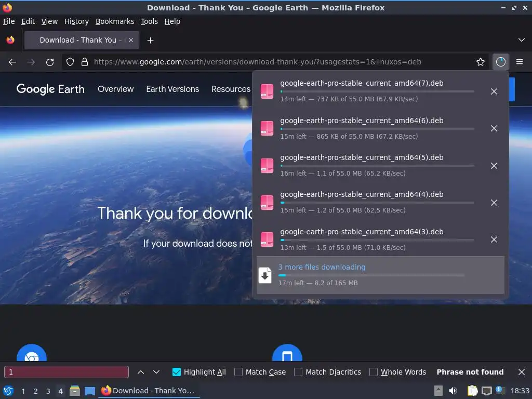Close the find bar
The width and height of the screenshot is (532, 399).
[x=522, y=372]
